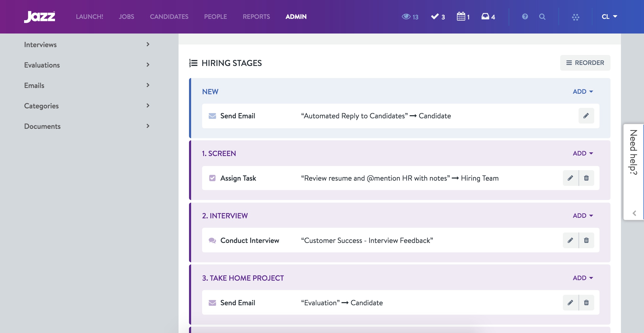Viewport: 644px width, 333px height.
Task: Click the envelope icon in the New stage row
Action: 212,116
